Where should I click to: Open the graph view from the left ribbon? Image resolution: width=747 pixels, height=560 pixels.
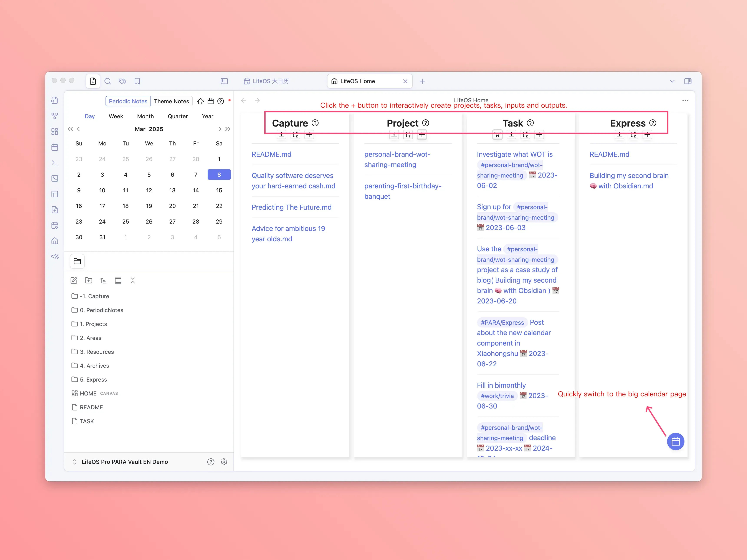click(x=55, y=116)
